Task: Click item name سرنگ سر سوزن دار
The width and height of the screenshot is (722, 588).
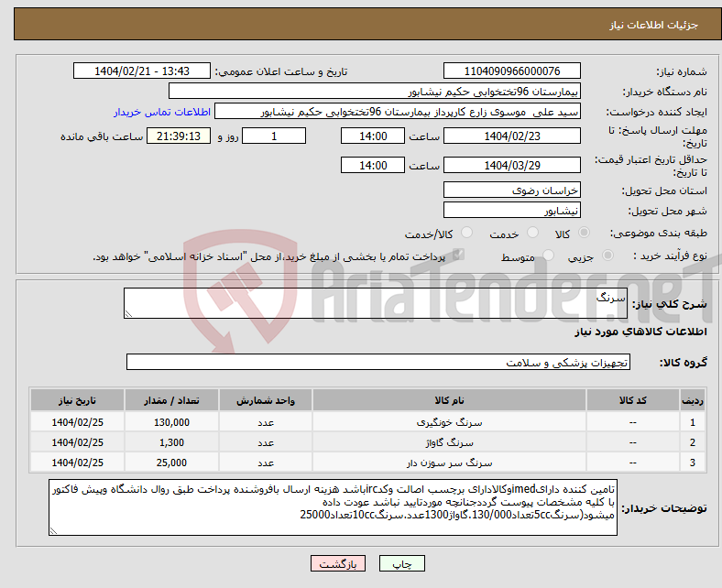Action: pyautogui.click(x=449, y=463)
